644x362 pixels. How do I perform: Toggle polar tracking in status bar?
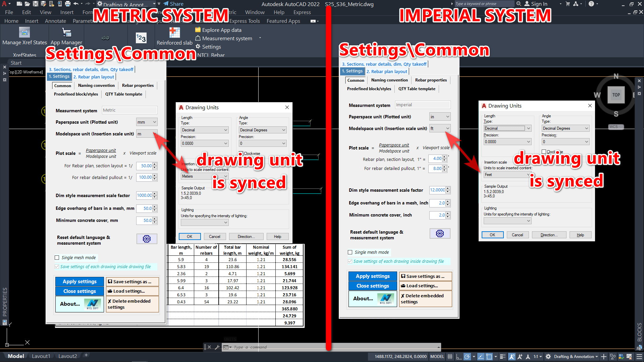(467, 357)
